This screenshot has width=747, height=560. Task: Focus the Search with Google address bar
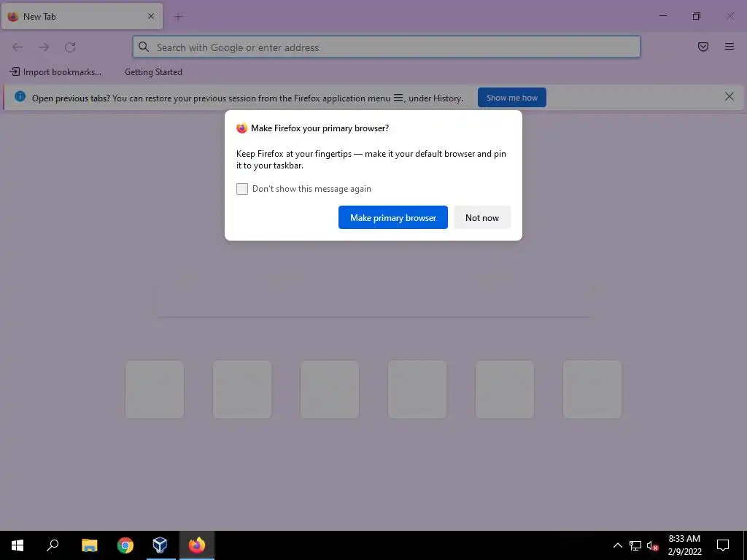pyautogui.click(x=387, y=47)
